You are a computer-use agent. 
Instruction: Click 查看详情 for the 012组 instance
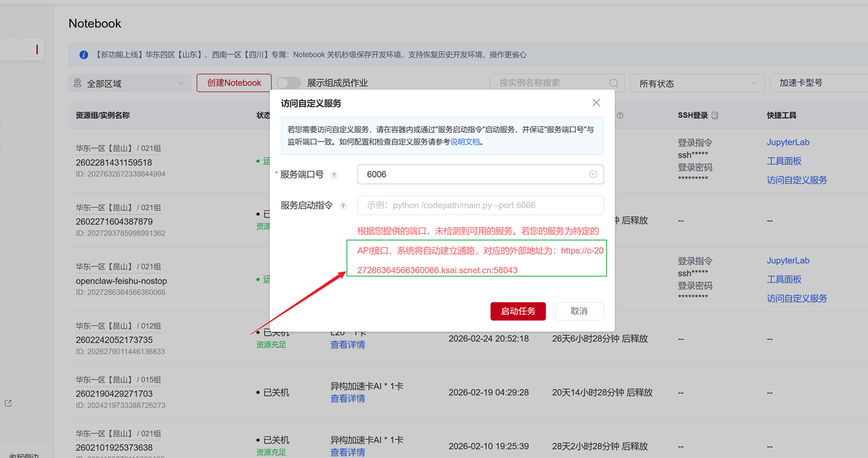[347, 345]
